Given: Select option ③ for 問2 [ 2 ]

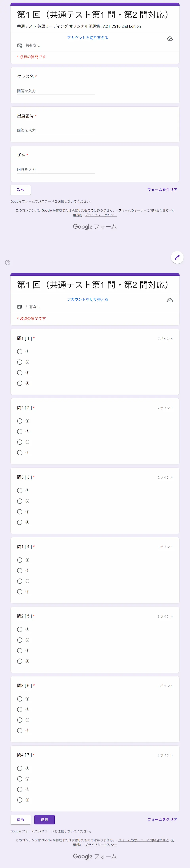Looking at the screenshot, I should (x=20, y=442).
